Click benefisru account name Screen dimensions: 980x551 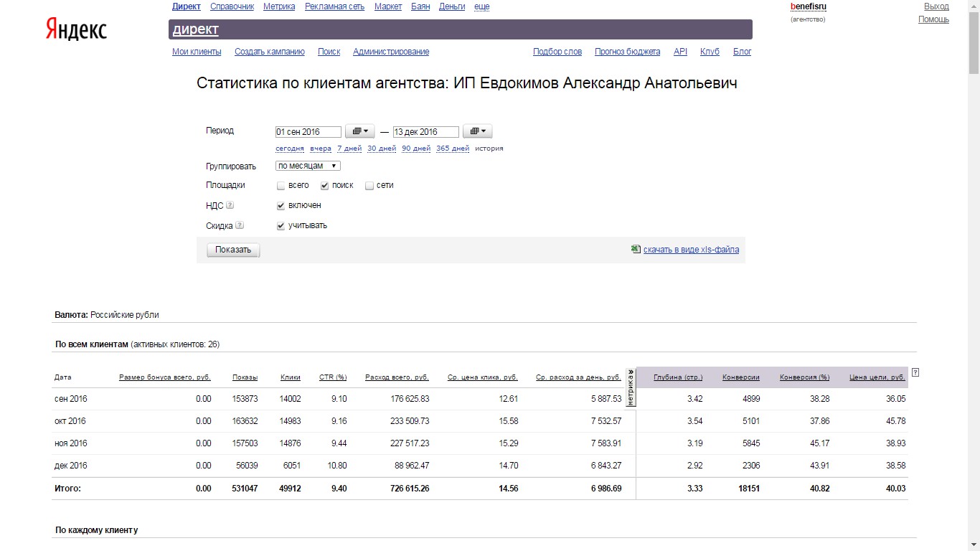point(809,6)
